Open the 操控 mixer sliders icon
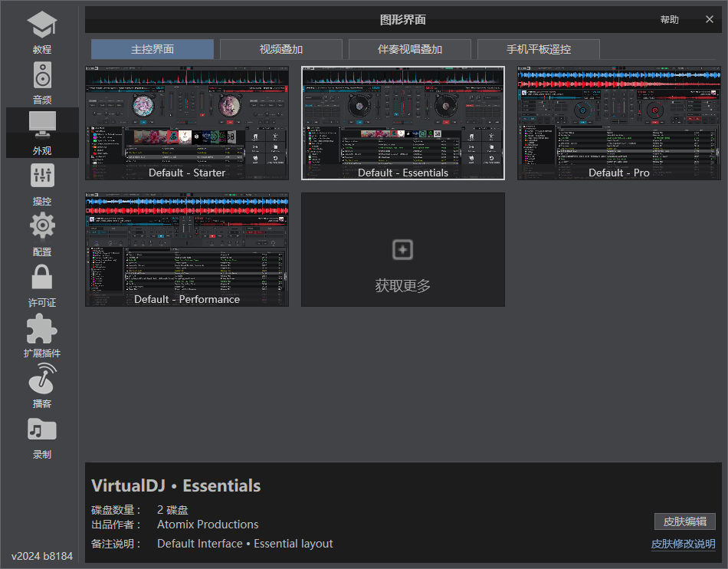The height and width of the screenshot is (569, 728). click(x=42, y=176)
